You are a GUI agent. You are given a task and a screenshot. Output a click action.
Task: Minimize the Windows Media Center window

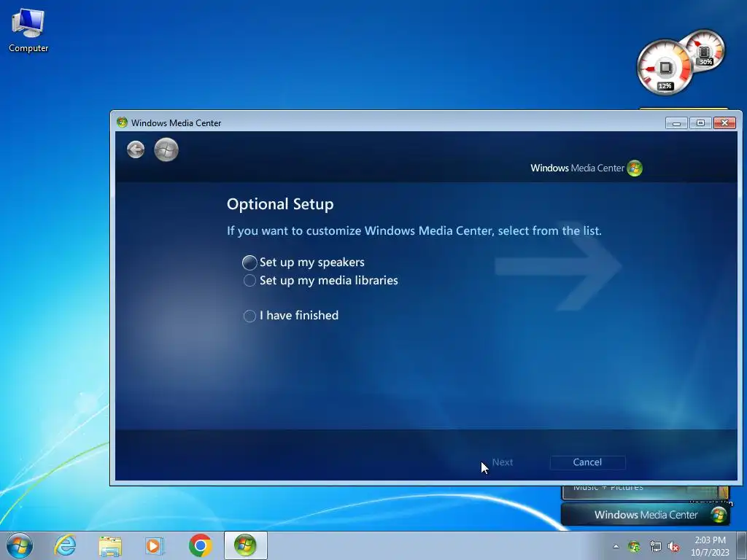(x=676, y=122)
